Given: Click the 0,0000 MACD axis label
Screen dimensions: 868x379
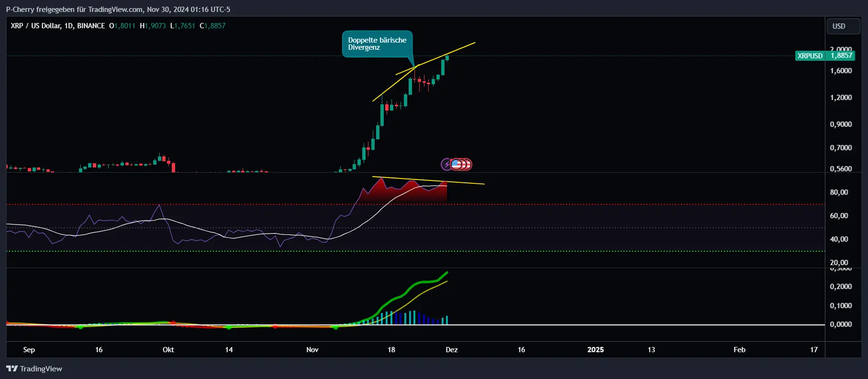Looking at the screenshot, I should [841, 324].
